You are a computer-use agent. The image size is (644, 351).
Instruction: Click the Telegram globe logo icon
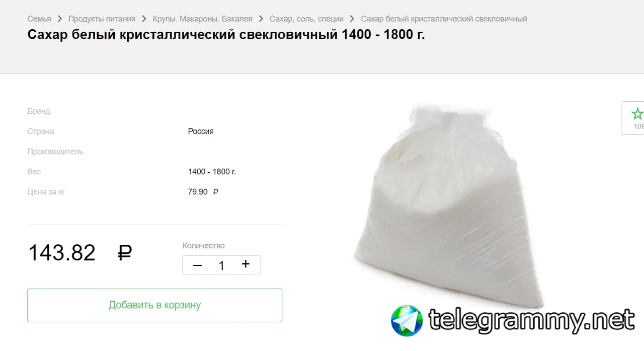pos(407,320)
